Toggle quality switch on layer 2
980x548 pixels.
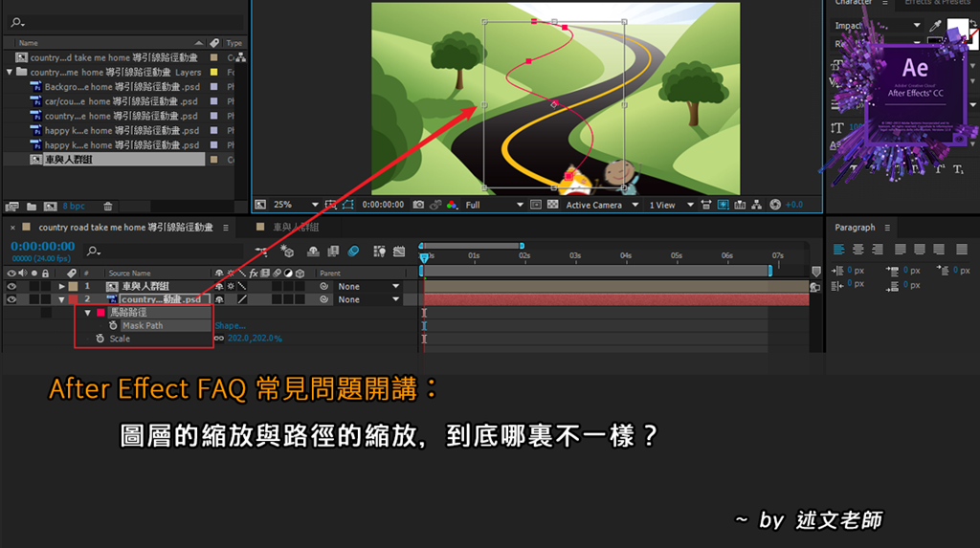click(242, 299)
